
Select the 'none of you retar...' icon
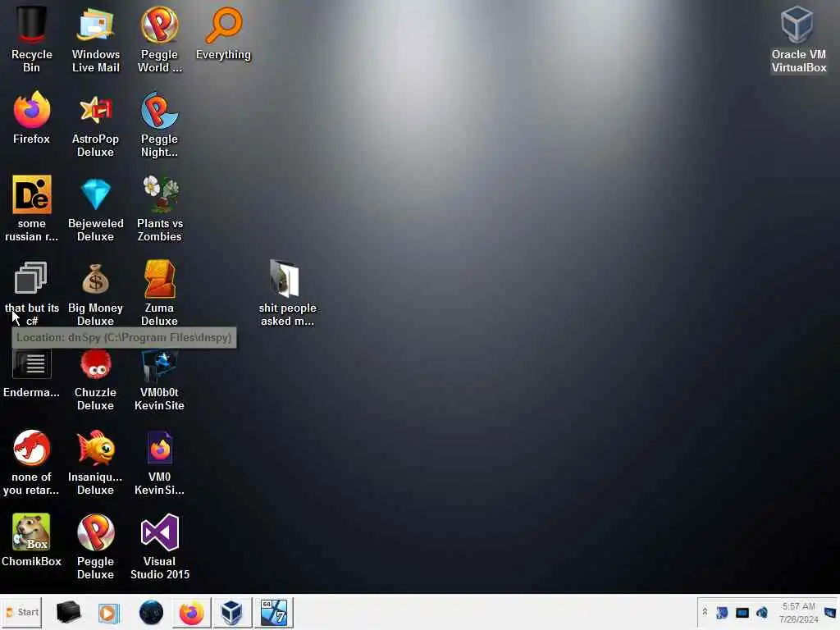[32, 462]
